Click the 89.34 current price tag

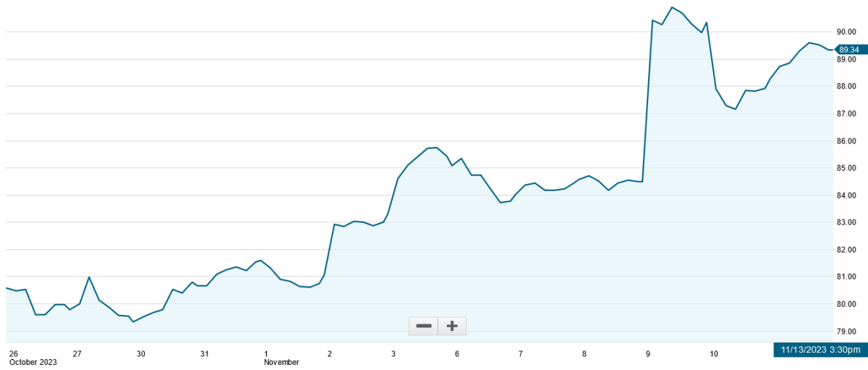849,49
